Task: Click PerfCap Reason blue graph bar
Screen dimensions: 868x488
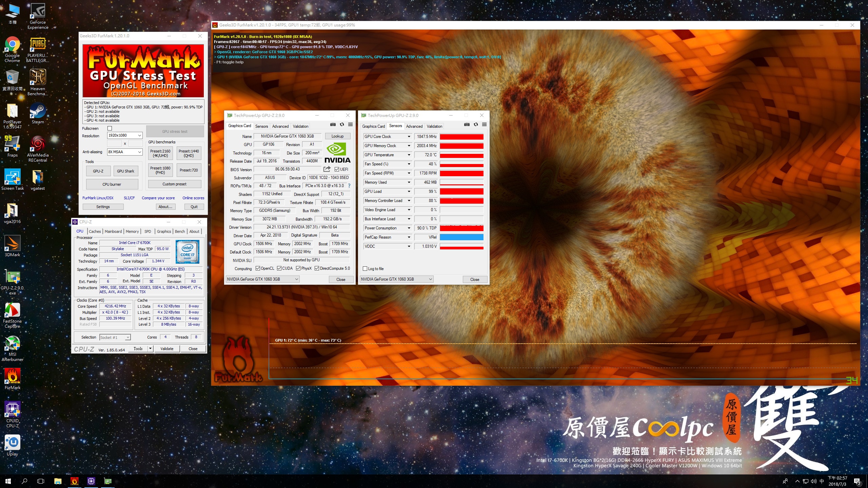Action: (461, 237)
